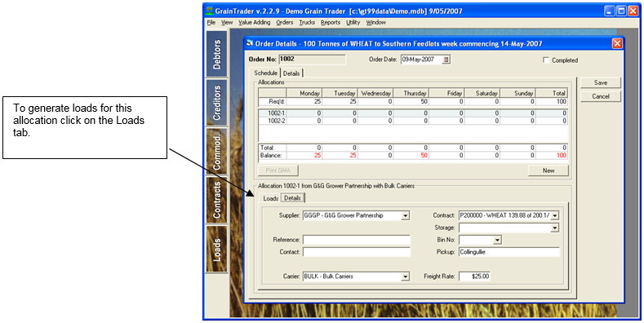Image resolution: width=644 pixels, height=323 pixels.
Task: Open the Loads sidebar panel
Action: [x=216, y=249]
